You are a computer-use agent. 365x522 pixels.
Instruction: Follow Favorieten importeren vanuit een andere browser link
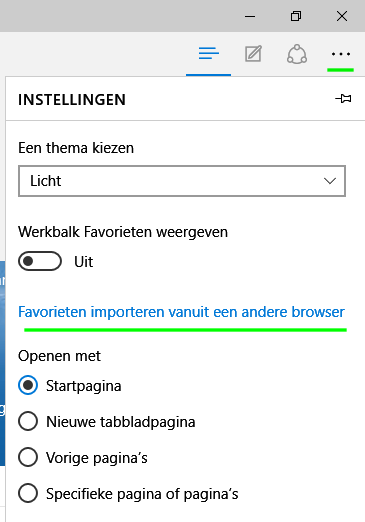pos(181,312)
